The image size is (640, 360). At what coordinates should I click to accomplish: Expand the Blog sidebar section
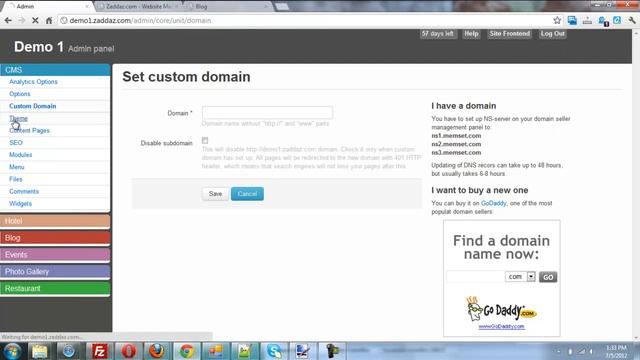point(55,238)
